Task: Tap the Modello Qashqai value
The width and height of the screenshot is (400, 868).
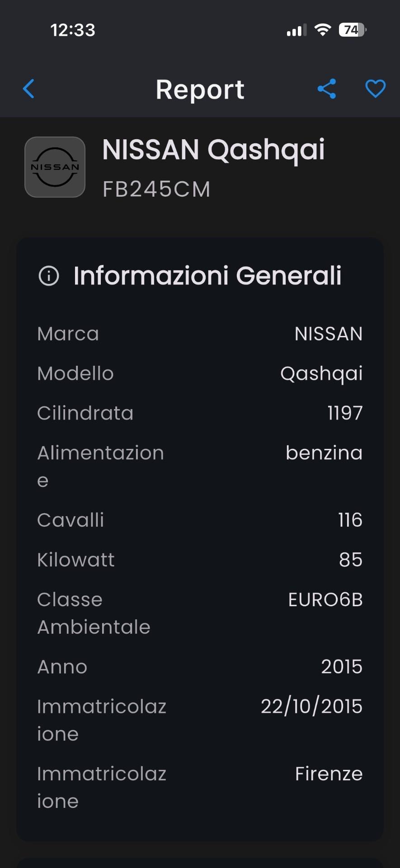Action: coord(321,374)
